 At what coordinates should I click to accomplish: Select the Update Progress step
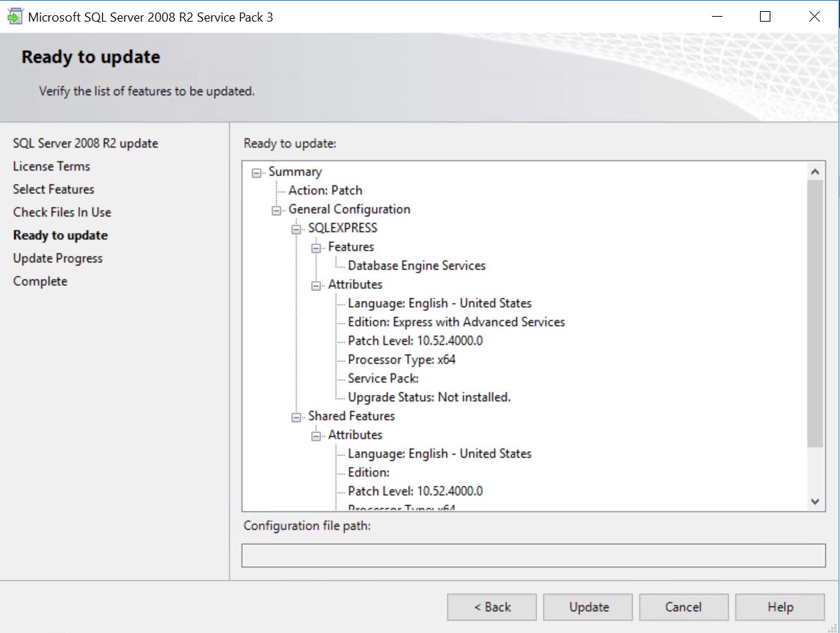click(58, 258)
